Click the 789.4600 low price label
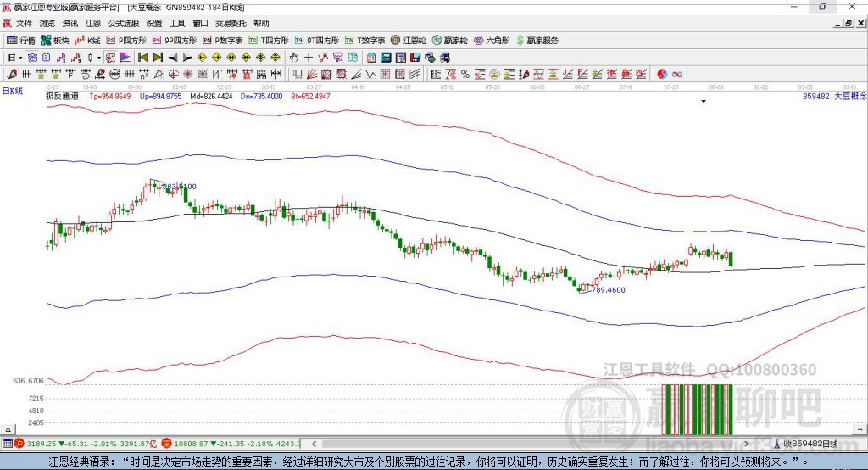The height and width of the screenshot is (470, 868). [x=609, y=290]
